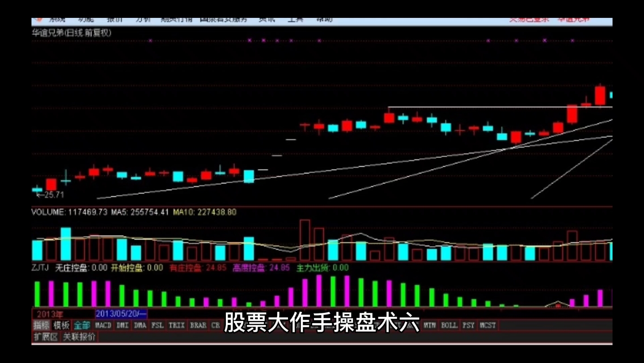
Task: Show the CR indicator
Action: (x=216, y=325)
